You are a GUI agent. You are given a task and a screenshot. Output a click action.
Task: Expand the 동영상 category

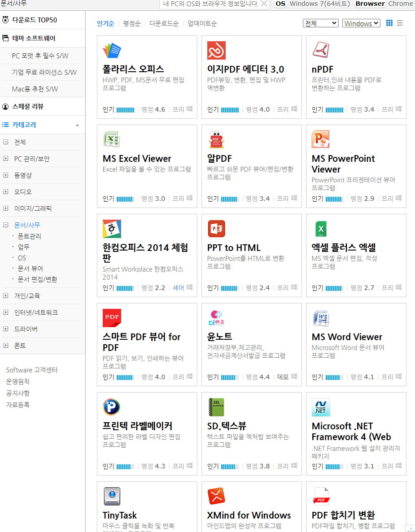click(x=5, y=175)
